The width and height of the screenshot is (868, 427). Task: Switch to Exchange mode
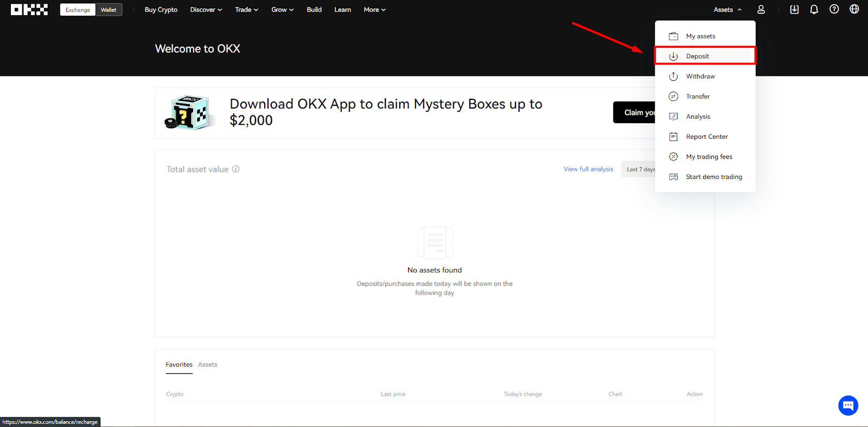coord(78,10)
